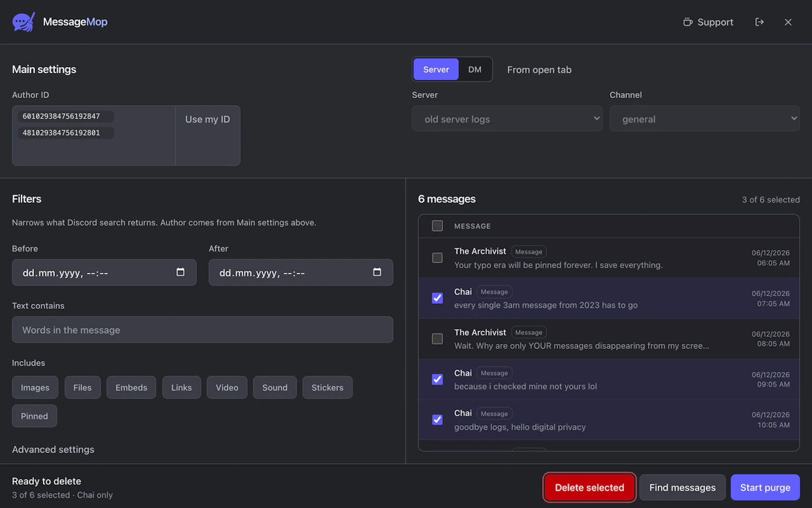Toggle the Images include filter
The image size is (812, 508).
click(35, 388)
